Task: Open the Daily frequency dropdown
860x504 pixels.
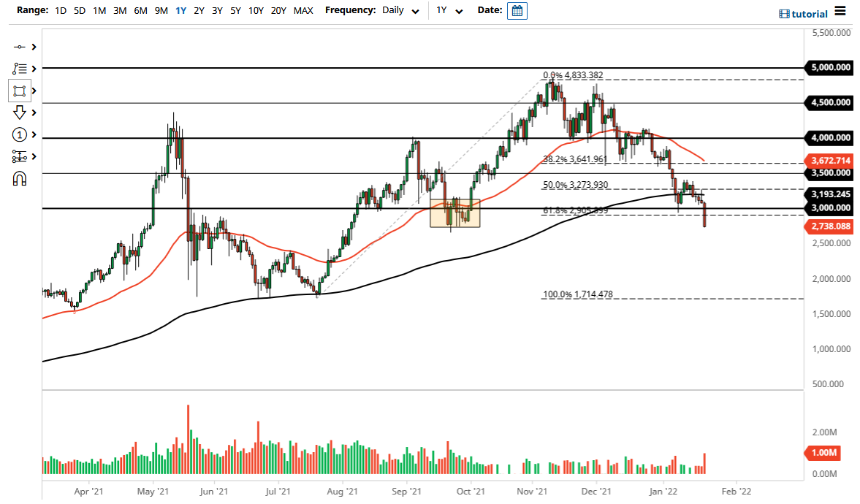Action: [399, 10]
